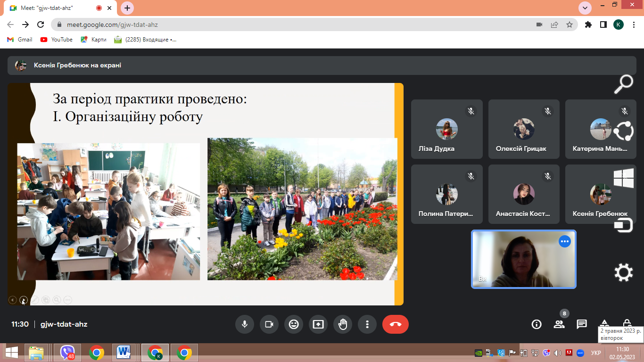Screen dimensions: 644x362
Task: Open the YouTube bookmark
Action: point(57,40)
